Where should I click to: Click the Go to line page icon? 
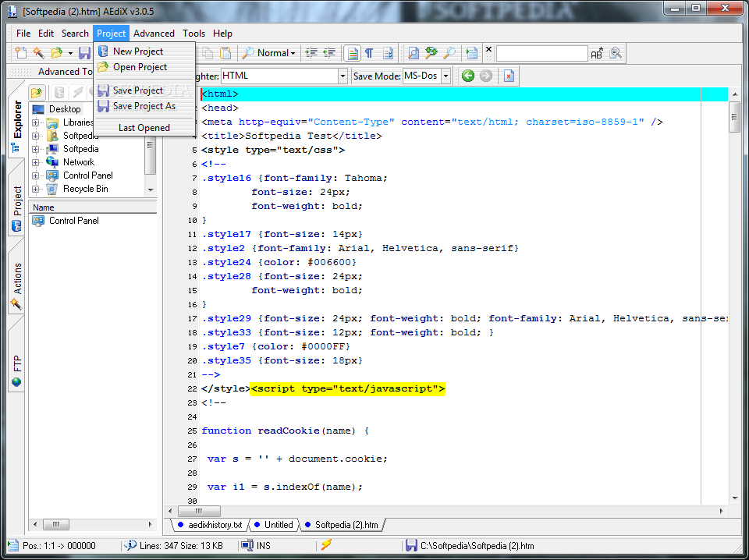471,52
